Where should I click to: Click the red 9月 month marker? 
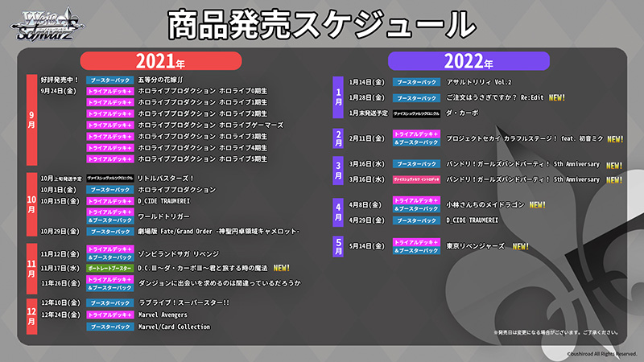click(x=31, y=120)
